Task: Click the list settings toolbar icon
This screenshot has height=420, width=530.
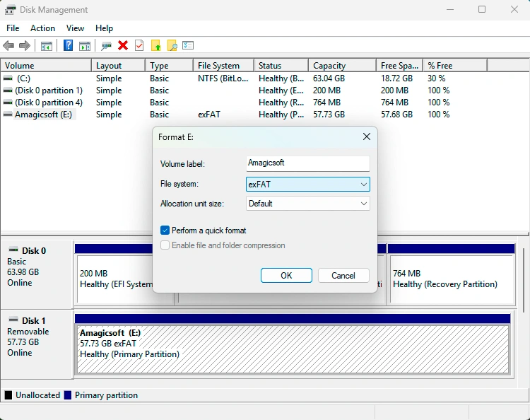Action: point(188,45)
